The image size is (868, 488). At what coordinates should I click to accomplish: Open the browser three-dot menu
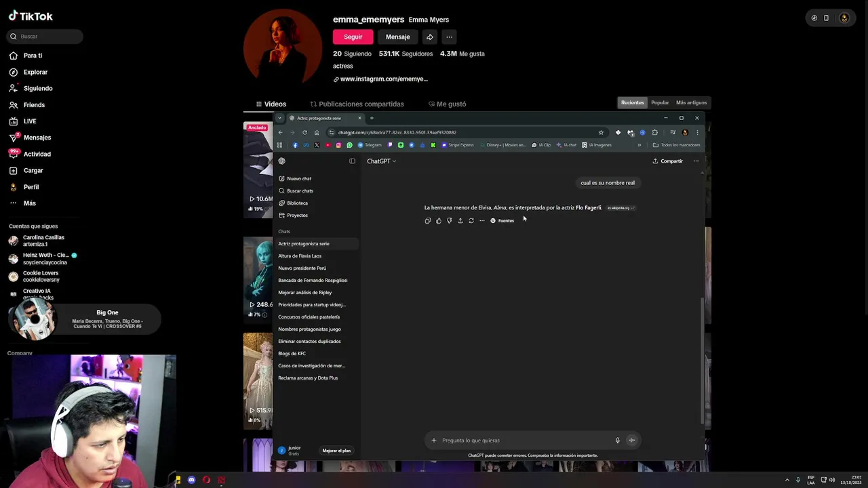click(697, 133)
